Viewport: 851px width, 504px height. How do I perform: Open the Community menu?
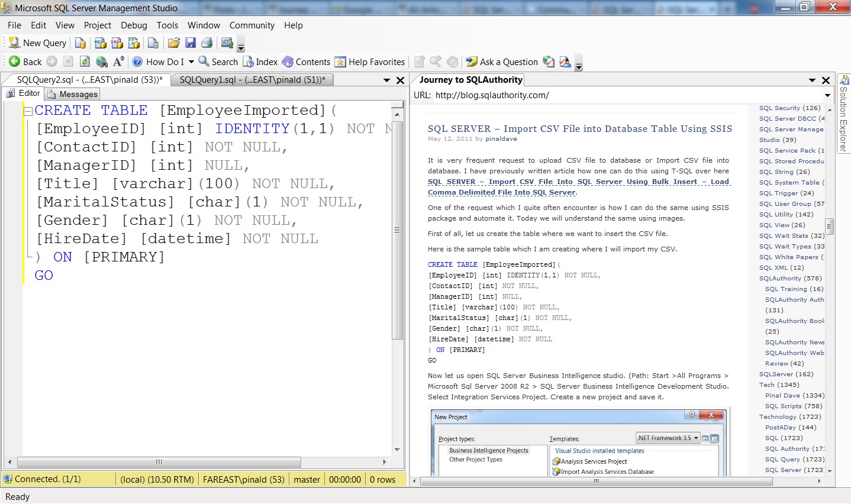click(x=252, y=25)
